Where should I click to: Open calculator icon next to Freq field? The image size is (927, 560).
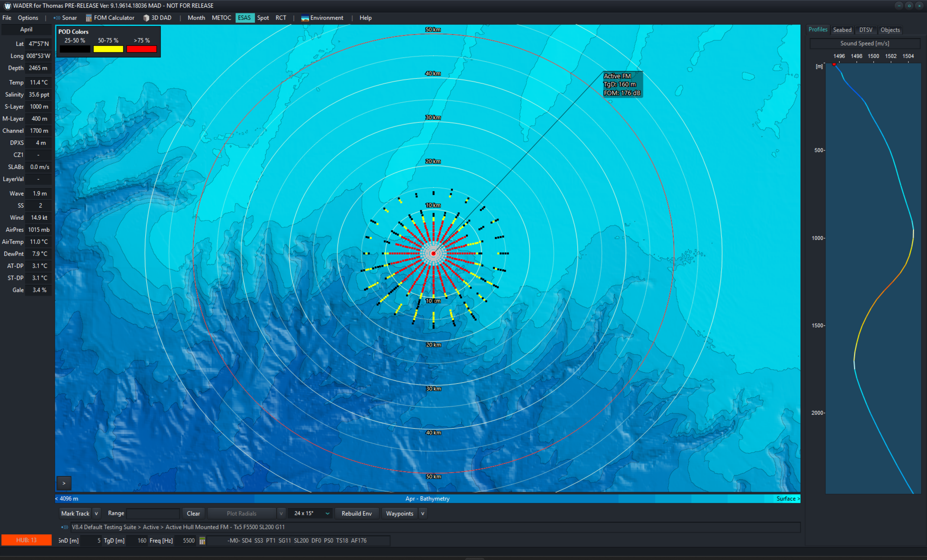(202, 541)
